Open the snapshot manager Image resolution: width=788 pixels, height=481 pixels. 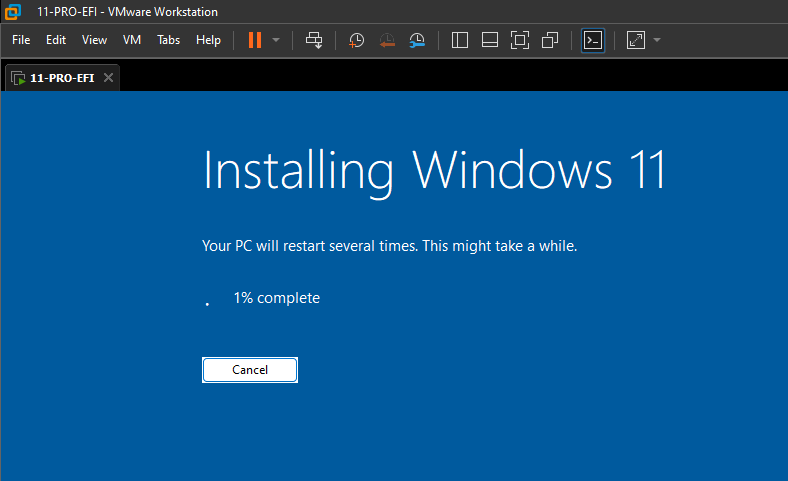417,40
